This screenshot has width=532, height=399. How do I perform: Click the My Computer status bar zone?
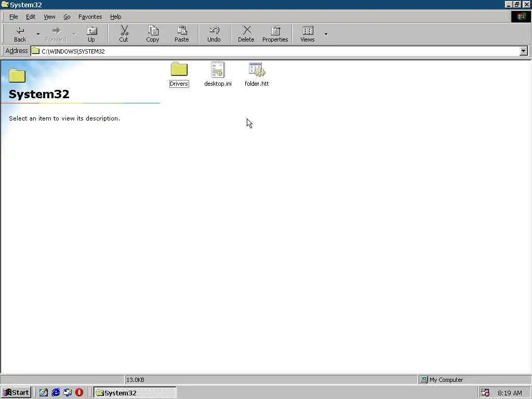click(474, 380)
